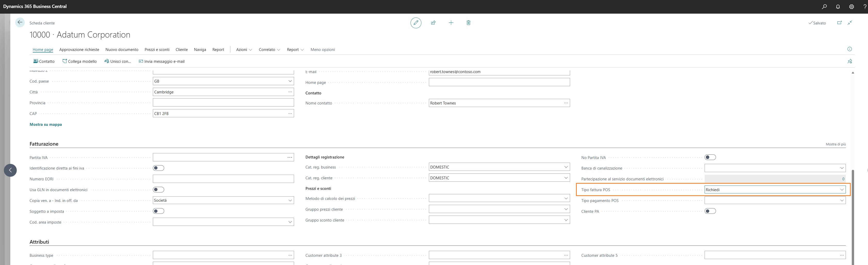Toggle Identificazione diretta ai fini iva
The image size is (868, 265).
coord(158,168)
